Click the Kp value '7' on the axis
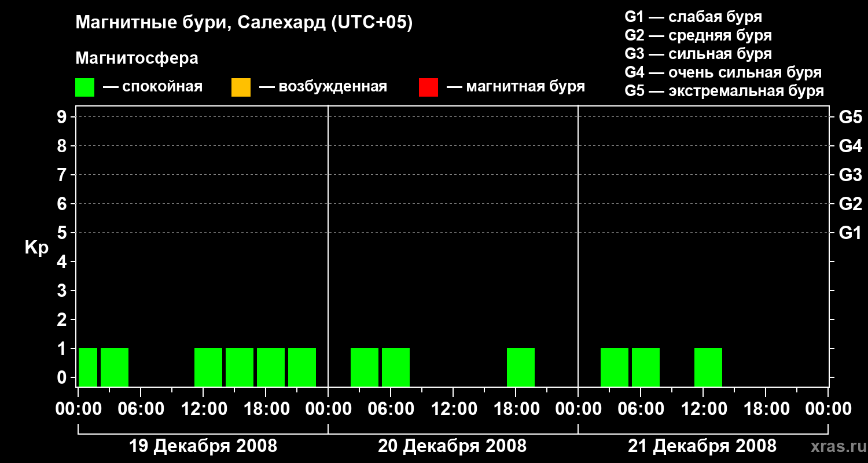868x463 pixels. coord(63,175)
